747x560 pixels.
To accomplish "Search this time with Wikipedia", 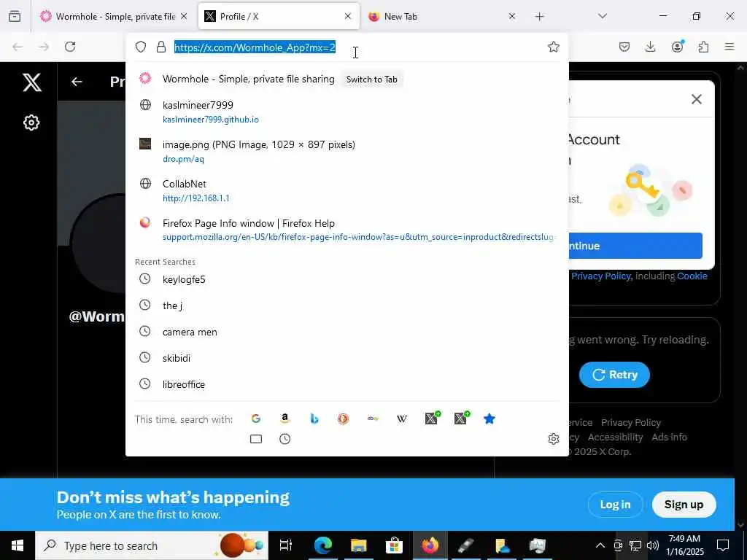I will tap(402, 419).
